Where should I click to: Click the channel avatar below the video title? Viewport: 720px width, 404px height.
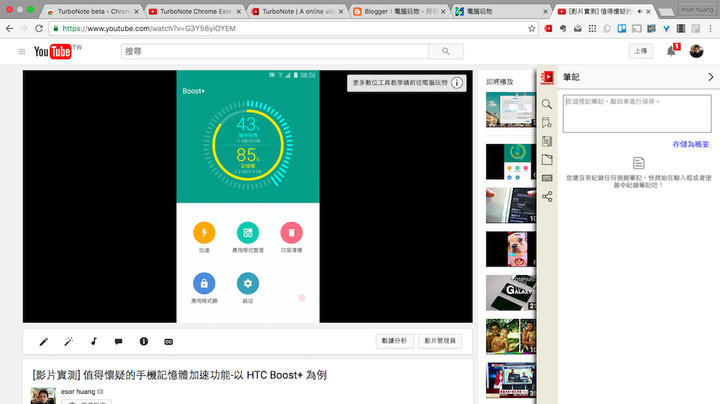tap(43, 396)
